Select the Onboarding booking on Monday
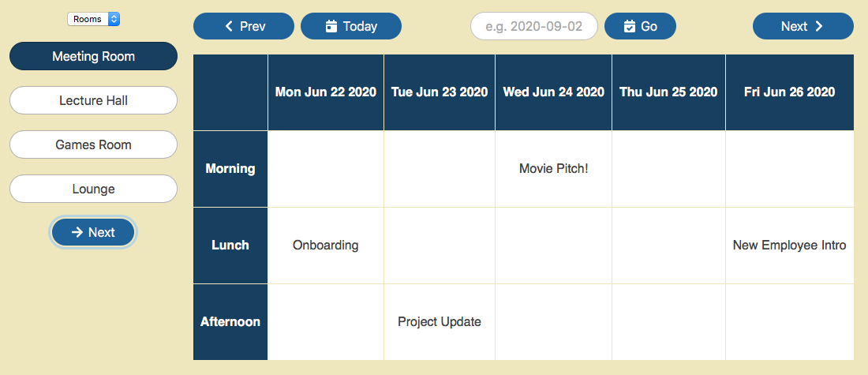The height and width of the screenshot is (375, 868). click(325, 246)
